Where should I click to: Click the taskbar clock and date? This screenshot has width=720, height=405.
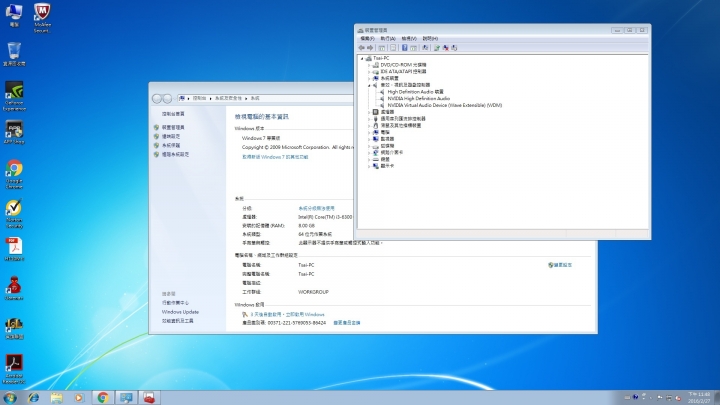[x=699, y=398]
